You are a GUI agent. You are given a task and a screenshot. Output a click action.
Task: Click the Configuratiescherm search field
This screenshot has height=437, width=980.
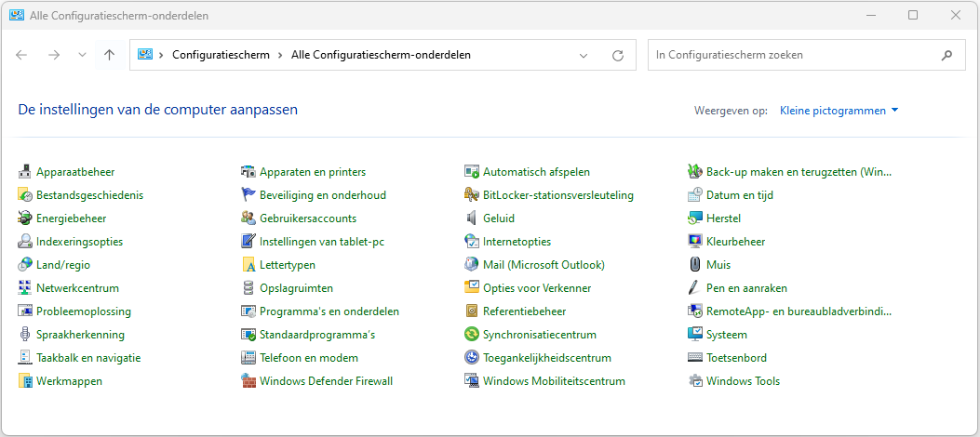(x=807, y=55)
